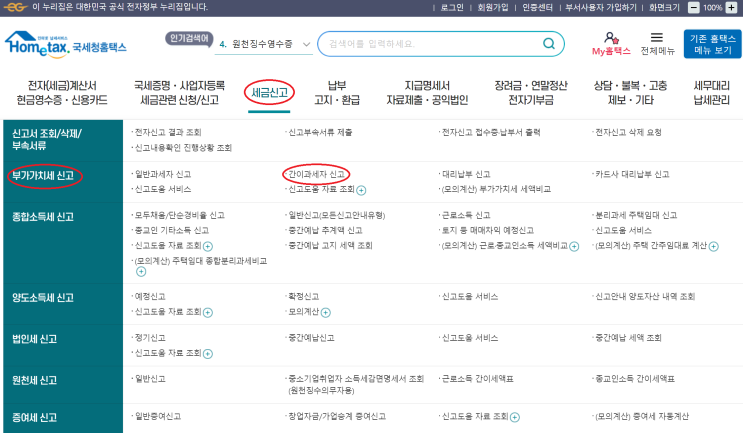
Task: Expand plus icon beside 법인세 신고도움 자료 조회
Action: [208, 354]
